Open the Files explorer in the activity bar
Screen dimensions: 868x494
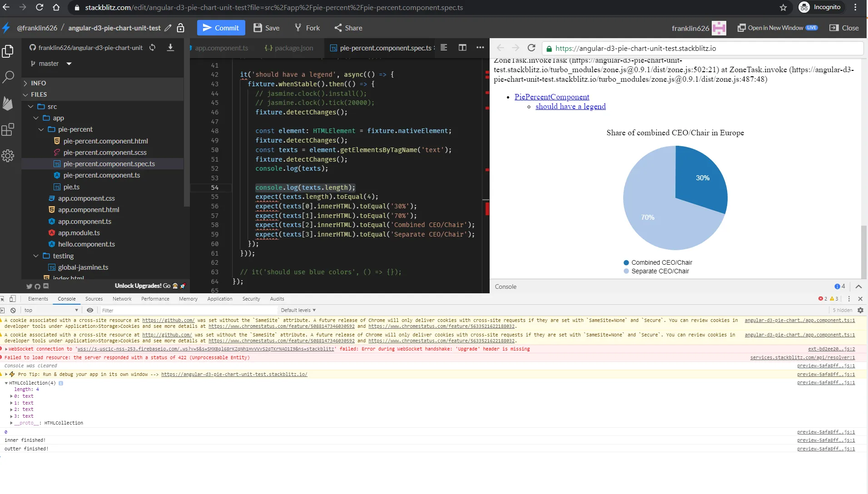click(x=8, y=51)
